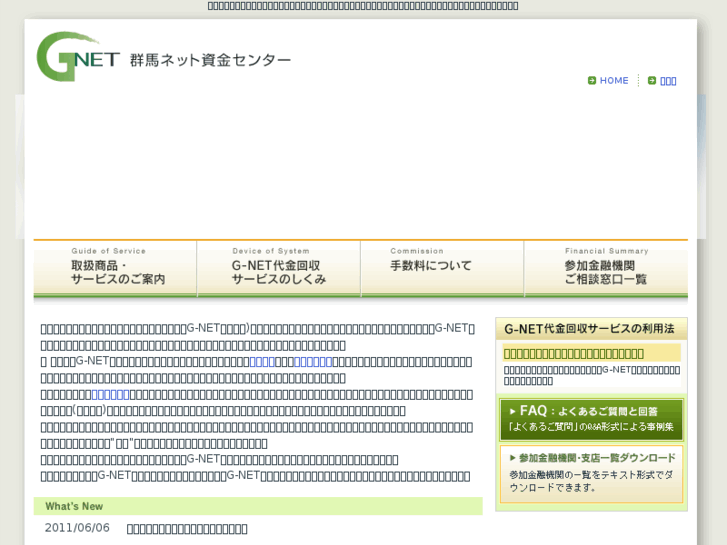Open the HOME link
This screenshot has height=545, width=727.
[x=614, y=81]
